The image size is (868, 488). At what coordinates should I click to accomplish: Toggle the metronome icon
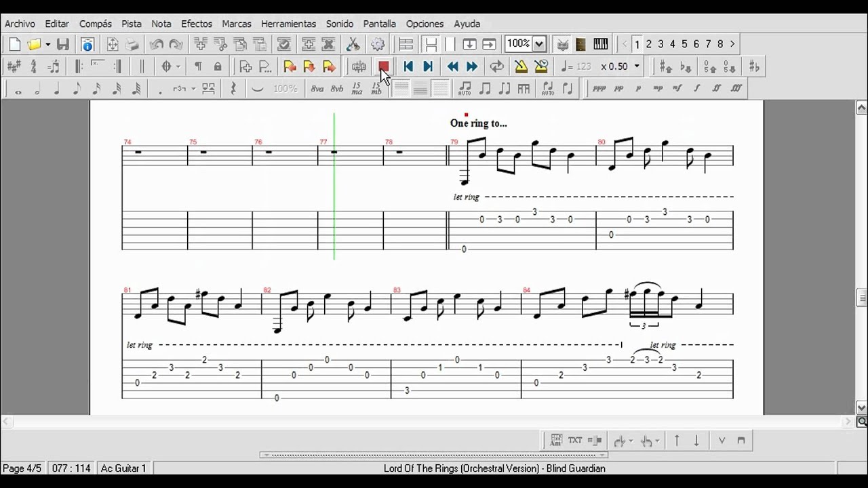click(x=521, y=66)
